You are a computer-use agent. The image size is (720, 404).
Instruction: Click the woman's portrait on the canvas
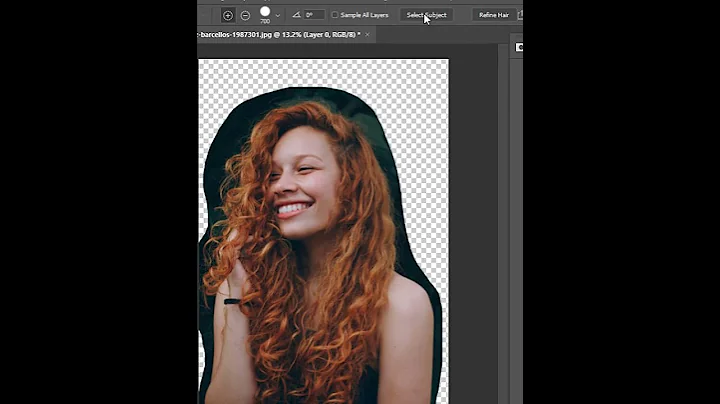pyautogui.click(x=320, y=246)
